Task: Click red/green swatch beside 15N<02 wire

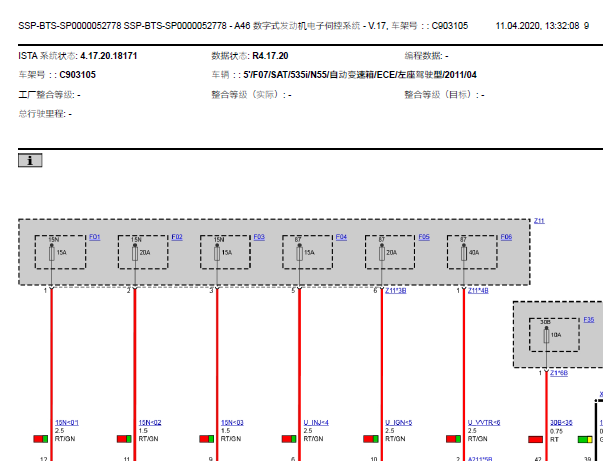Action: click(x=124, y=439)
